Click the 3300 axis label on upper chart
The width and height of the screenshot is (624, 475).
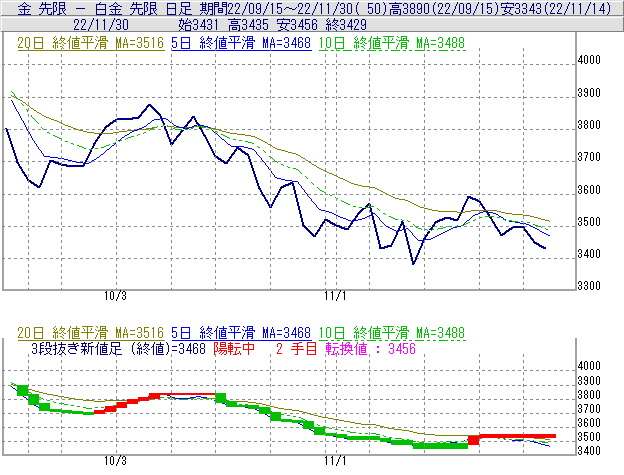point(589,286)
